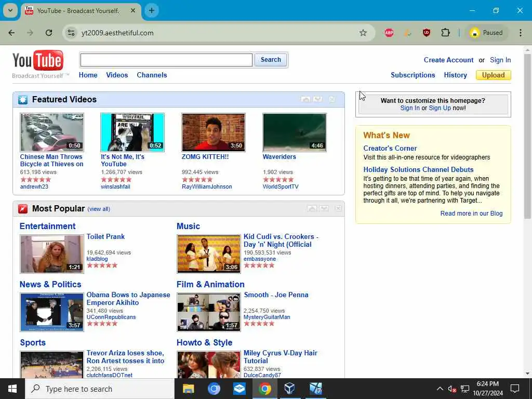Open the Chinese Man Throws Bicycle thumbnail
Screen dimensions: 532x399
pyautogui.click(x=52, y=132)
